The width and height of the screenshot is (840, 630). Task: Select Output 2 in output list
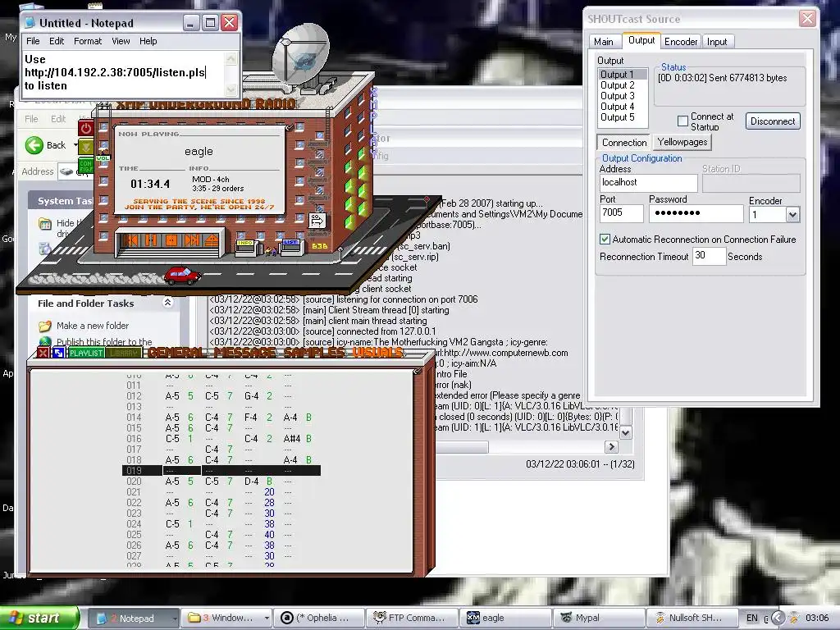point(623,85)
